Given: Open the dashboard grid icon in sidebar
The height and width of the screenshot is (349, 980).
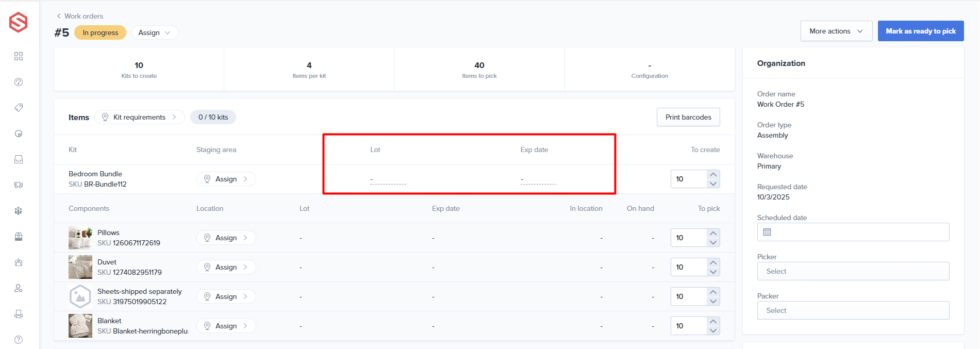Looking at the screenshot, I should 19,56.
